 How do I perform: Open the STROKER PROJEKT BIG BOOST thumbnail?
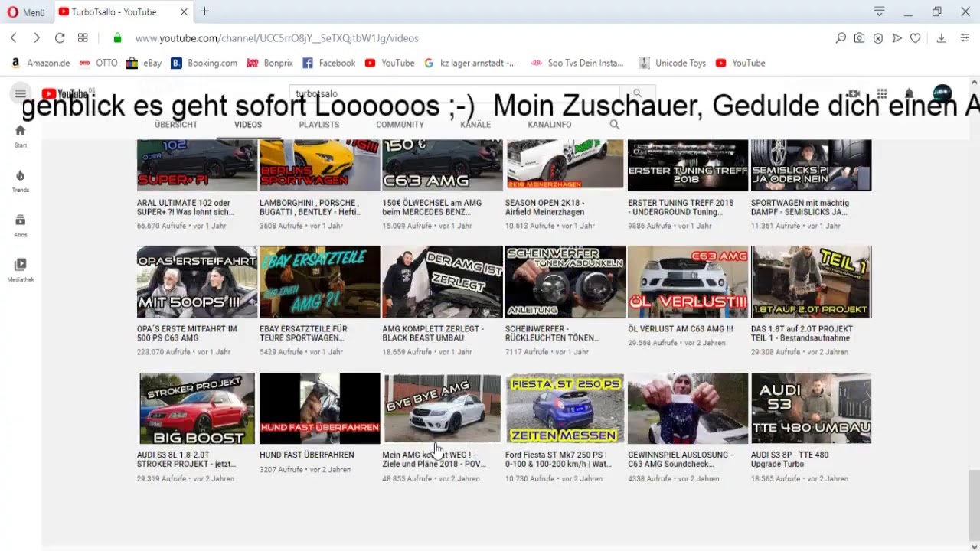[197, 408]
